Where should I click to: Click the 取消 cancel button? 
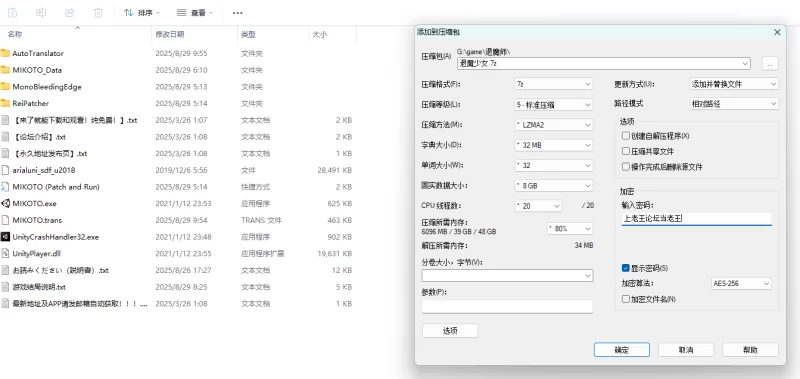coord(686,350)
